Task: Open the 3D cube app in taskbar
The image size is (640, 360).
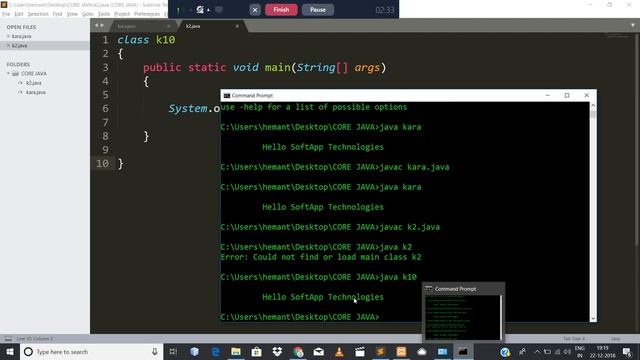Action: point(195,351)
